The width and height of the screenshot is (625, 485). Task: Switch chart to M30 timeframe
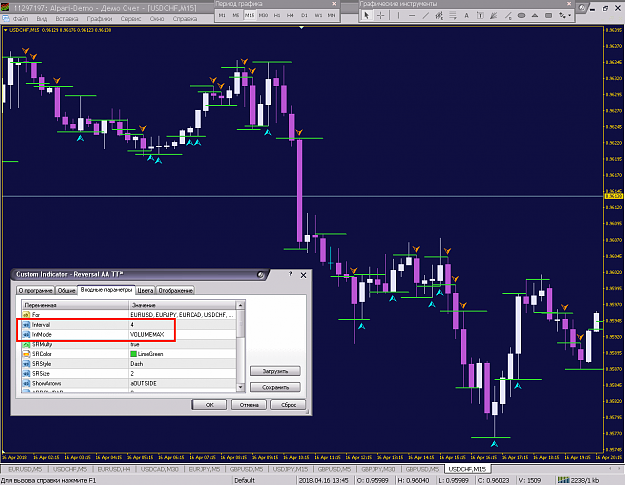tap(263, 16)
